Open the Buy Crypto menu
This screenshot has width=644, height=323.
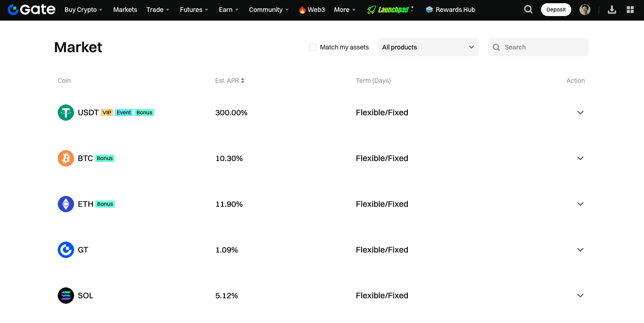click(x=83, y=10)
